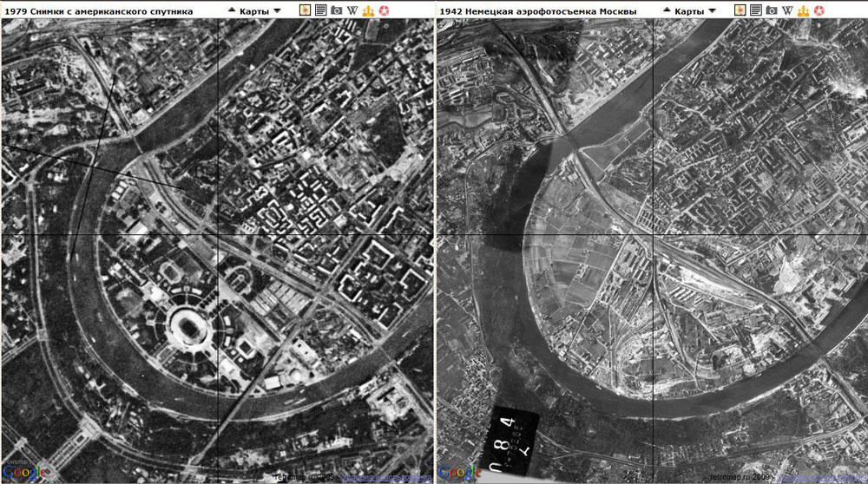Click the camera photos icon in left panel

coord(336,10)
